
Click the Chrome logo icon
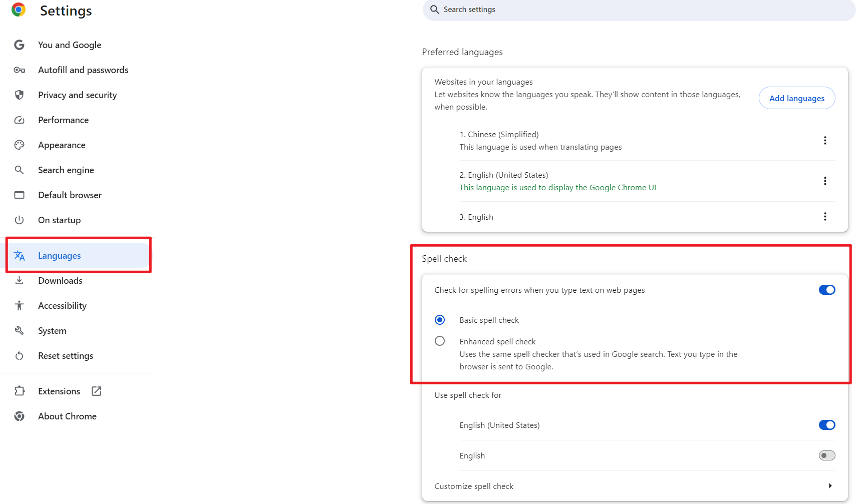tap(19, 10)
